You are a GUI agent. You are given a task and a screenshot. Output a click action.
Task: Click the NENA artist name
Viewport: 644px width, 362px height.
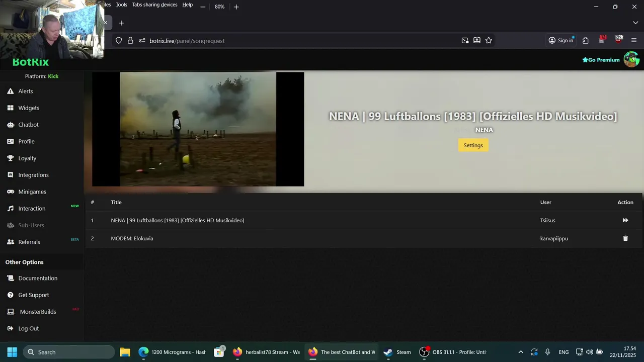click(x=484, y=130)
